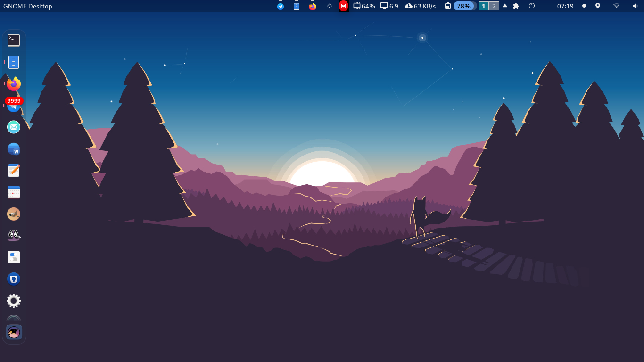The image size is (644, 362).
Task: Open the purple headphones creature app
Action: click(x=14, y=235)
